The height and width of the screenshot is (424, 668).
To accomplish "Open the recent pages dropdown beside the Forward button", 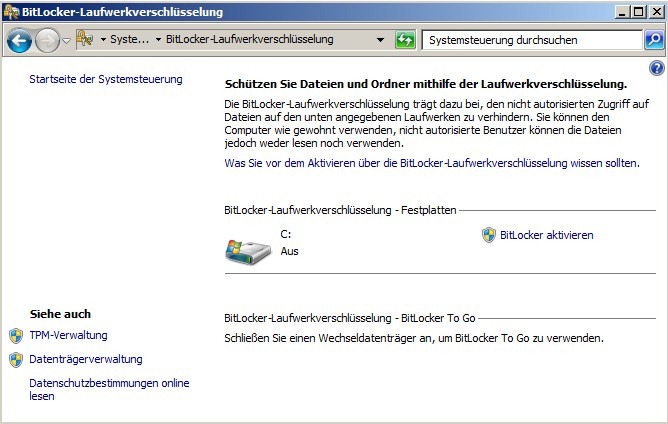I will (x=66, y=41).
